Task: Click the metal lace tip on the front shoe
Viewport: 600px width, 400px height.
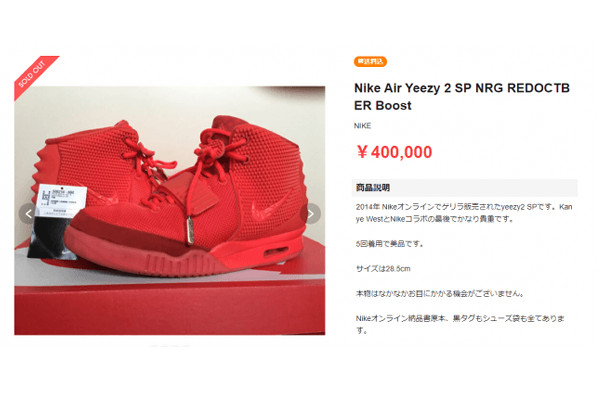Action: click(x=190, y=230)
